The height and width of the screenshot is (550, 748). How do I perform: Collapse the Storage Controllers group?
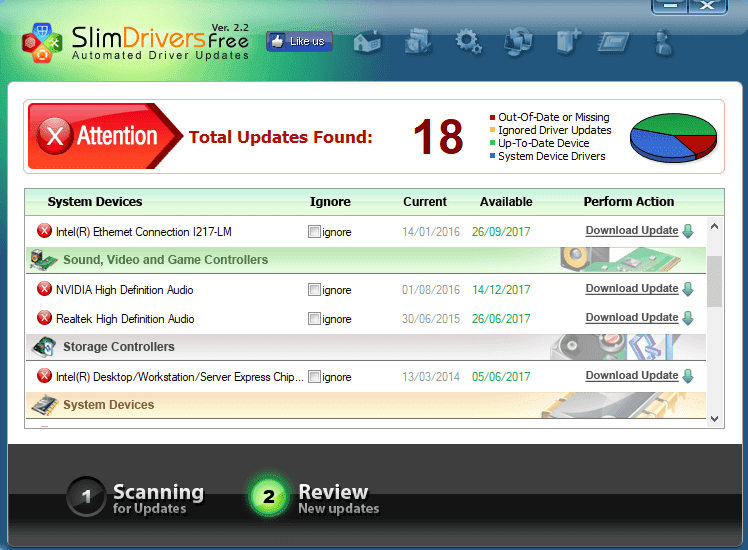point(118,347)
